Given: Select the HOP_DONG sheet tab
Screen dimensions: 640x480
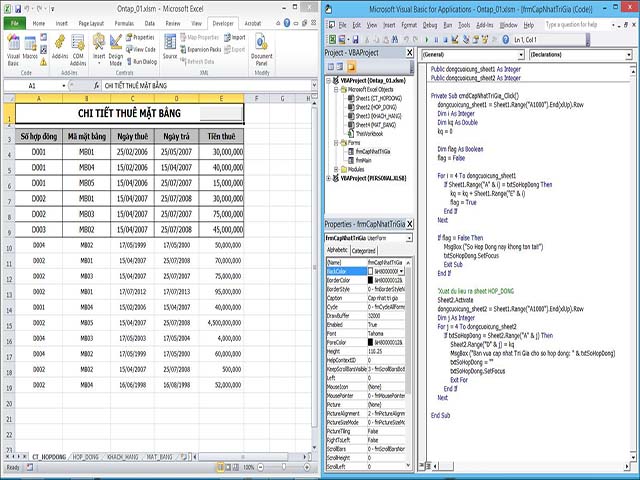Looking at the screenshot, I should pos(86,457).
